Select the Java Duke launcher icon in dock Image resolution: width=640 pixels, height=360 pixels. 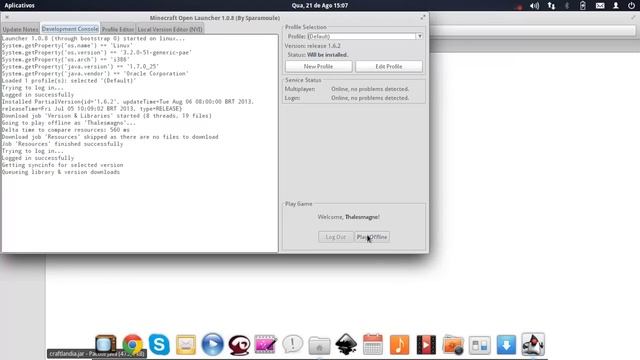pyautogui.click(x=533, y=344)
